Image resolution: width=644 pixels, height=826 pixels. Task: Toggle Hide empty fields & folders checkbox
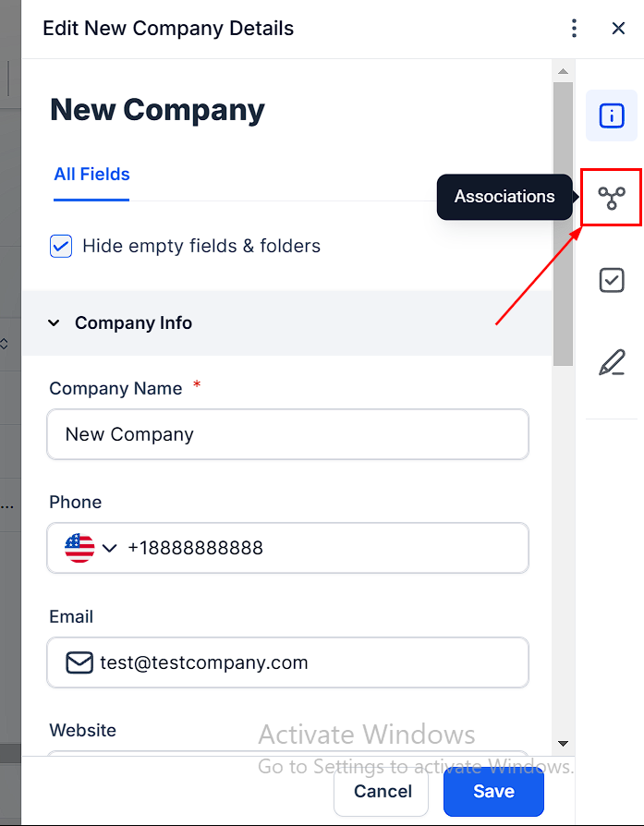61,247
